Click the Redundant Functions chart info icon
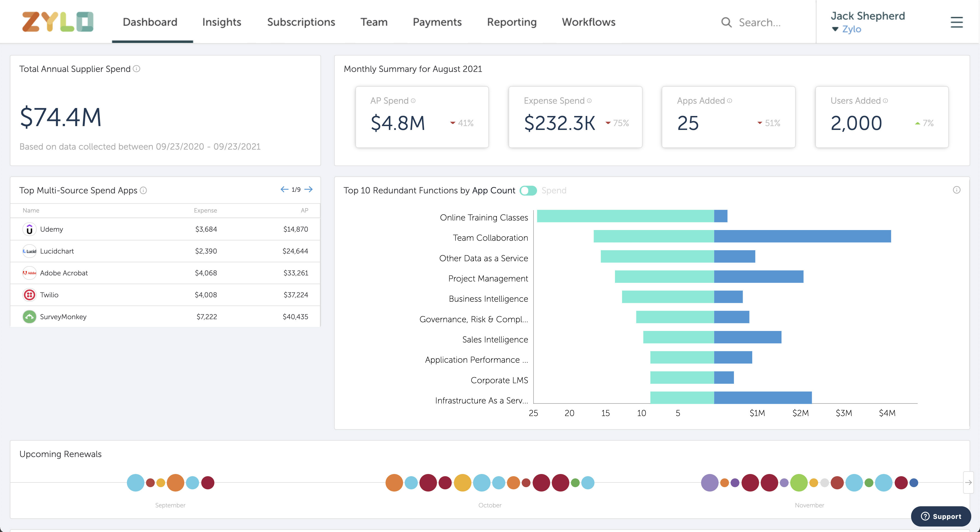Viewport: 980px width, 532px height. coord(956,190)
